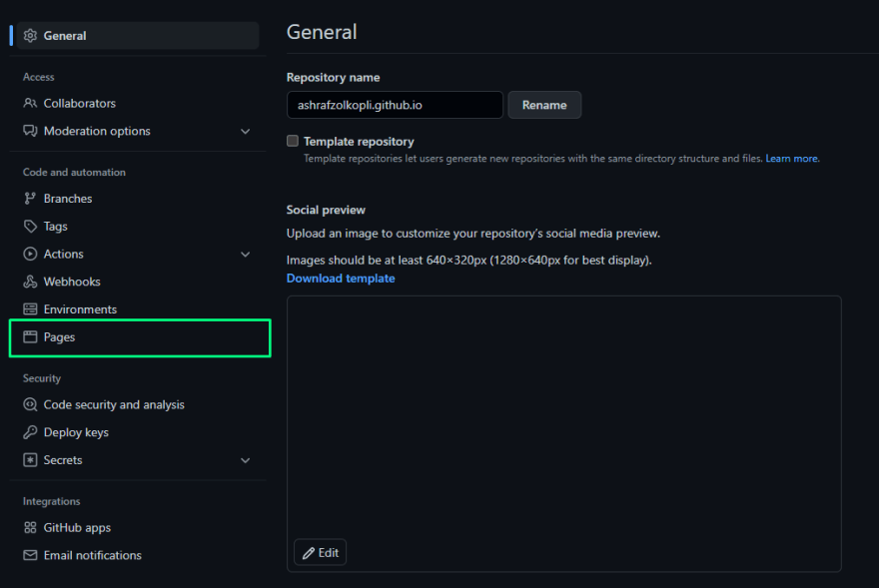879x588 pixels.
Task: Click the Edit social preview button
Action: coord(320,553)
